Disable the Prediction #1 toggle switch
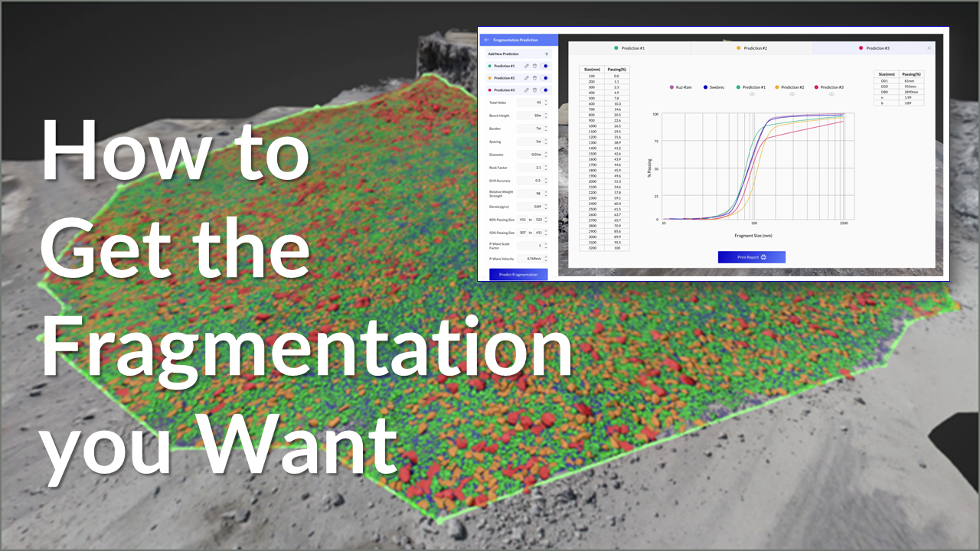Screen dimensions: 980x551 (x=546, y=65)
